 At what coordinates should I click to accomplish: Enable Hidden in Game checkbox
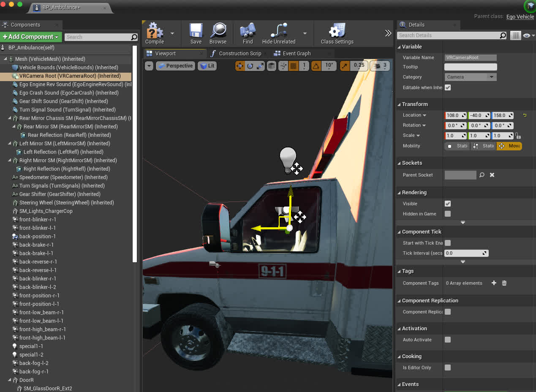448,214
